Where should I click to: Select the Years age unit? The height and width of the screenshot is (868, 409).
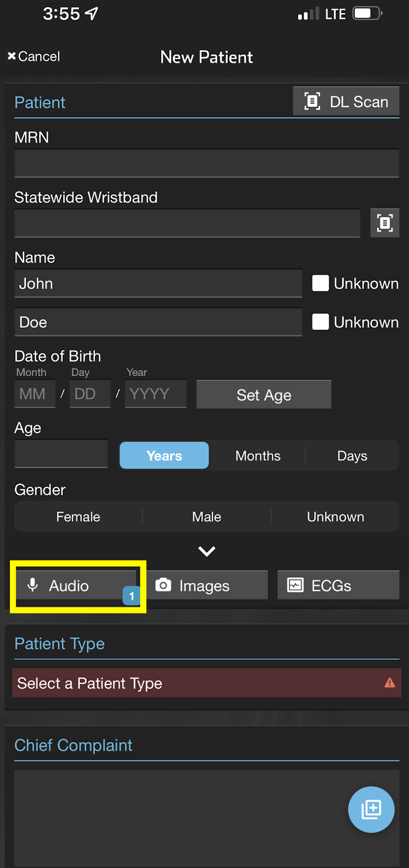pos(164,456)
